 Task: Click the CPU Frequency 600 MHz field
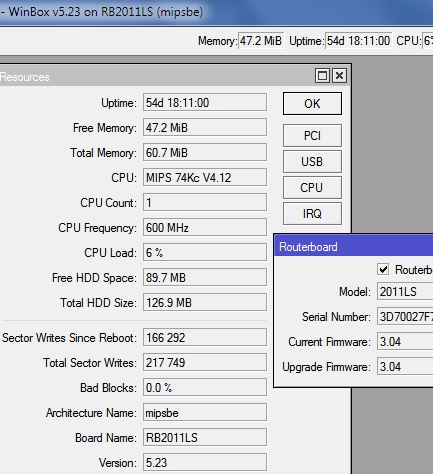point(205,227)
